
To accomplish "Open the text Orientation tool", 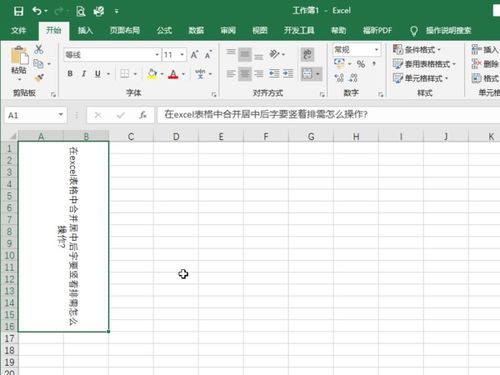I will tap(274, 54).
